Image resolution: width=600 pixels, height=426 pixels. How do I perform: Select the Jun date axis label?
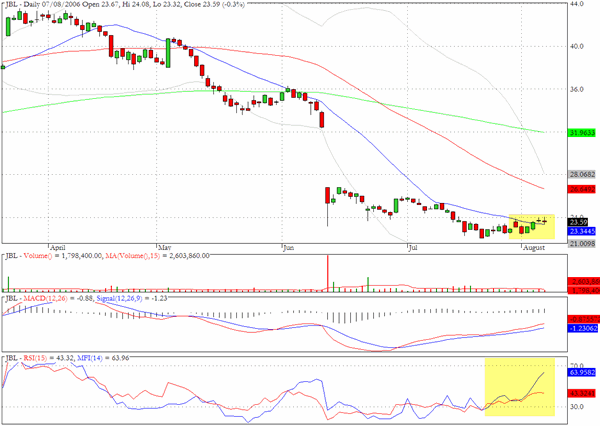tap(289, 248)
